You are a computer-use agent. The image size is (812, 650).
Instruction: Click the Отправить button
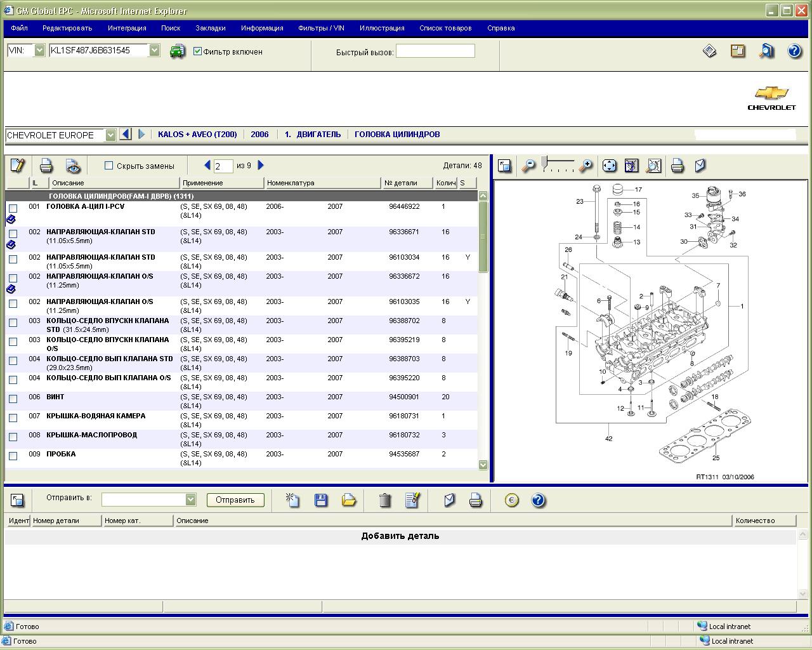click(235, 500)
